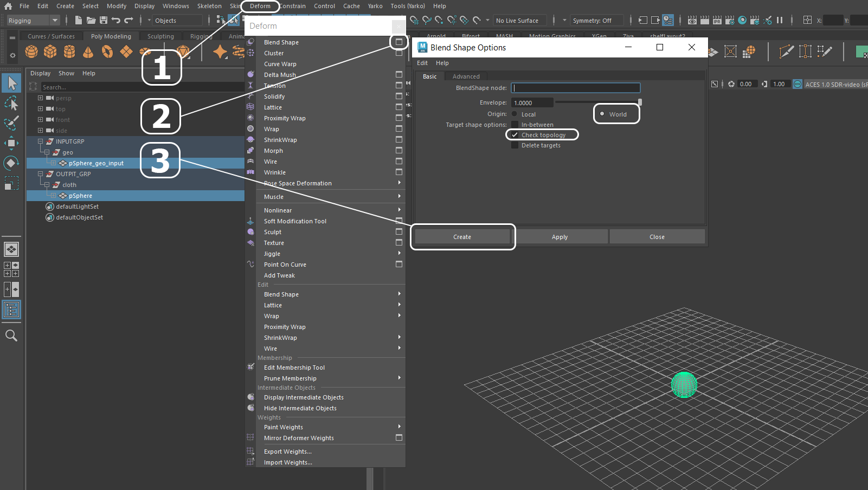Click the Undo arrow icon
The height and width of the screenshot is (490, 868).
point(115,20)
